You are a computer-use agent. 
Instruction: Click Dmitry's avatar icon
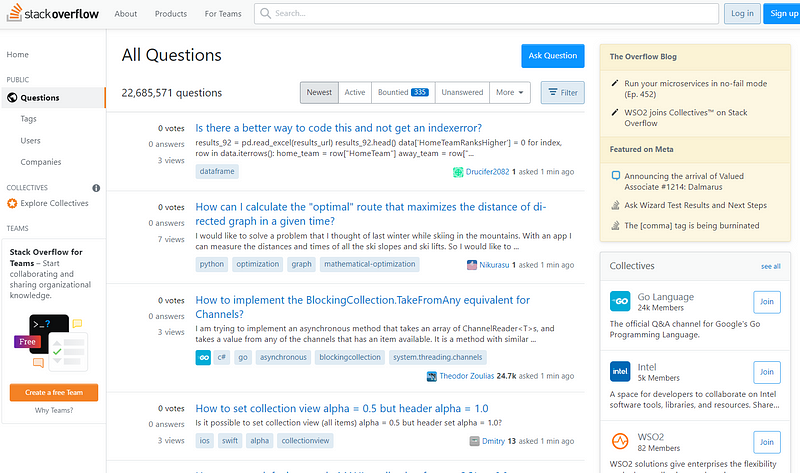pos(474,441)
